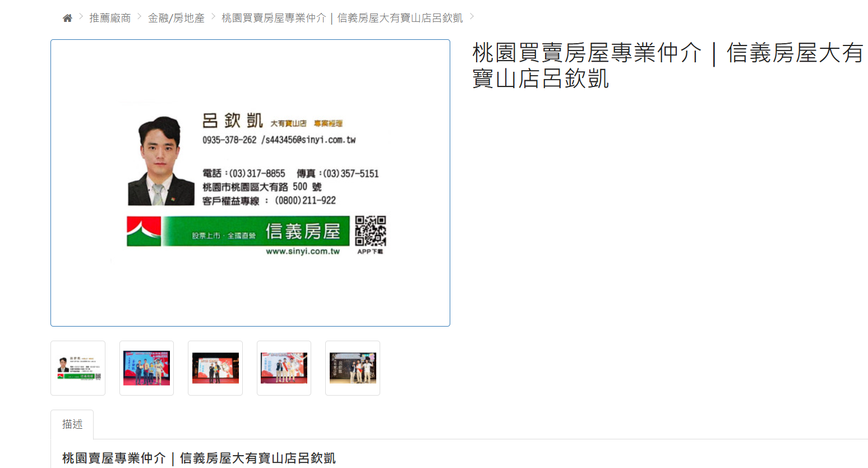Click the 桃園買賣房屋專業仲介 breadcrumb link

tap(342, 18)
